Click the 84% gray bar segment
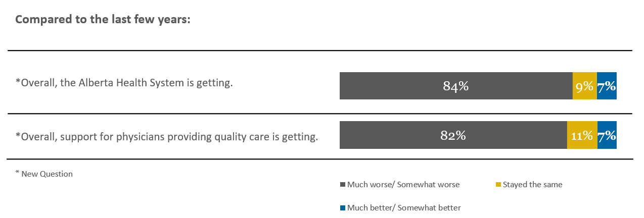The image size is (644, 218). [x=456, y=86]
